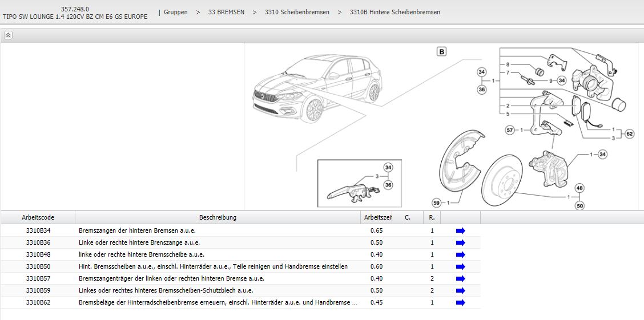Select 3310B Hintere Scheibenbremsen breadcrumb
Image resolution: width=644 pixels, height=320 pixels.
pyautogui.click(x=395, y=12)
